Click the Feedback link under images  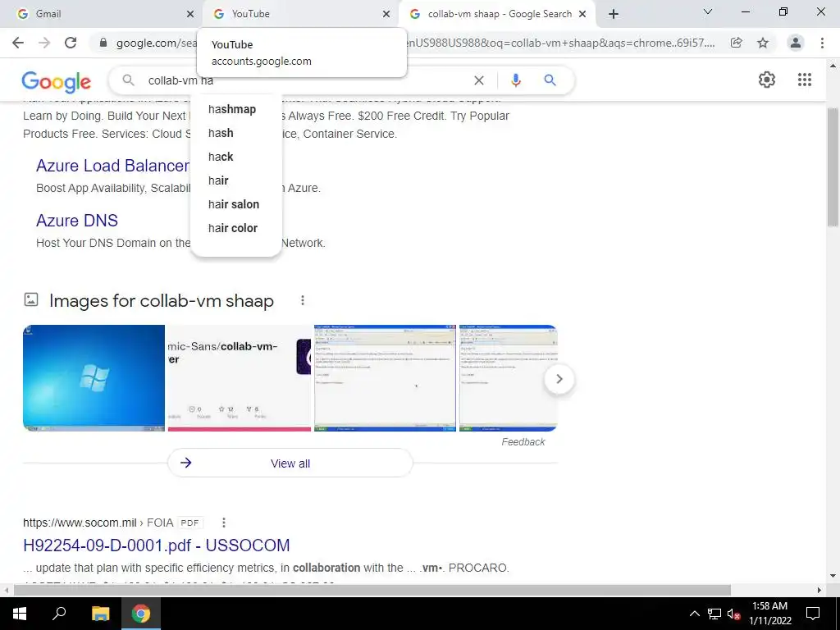click(523, 442)
